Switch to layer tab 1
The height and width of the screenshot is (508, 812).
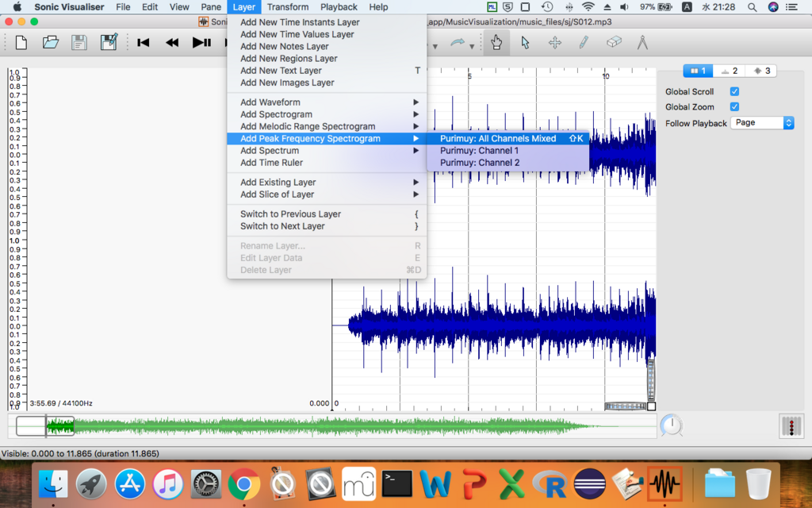click(x=698, y=71)
